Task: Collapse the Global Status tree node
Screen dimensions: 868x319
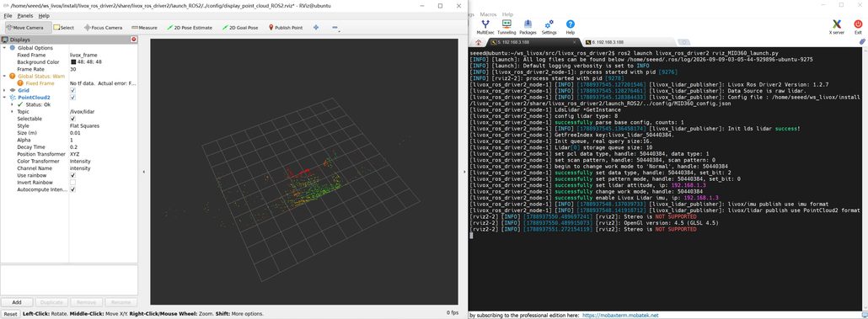Action: 4,77
